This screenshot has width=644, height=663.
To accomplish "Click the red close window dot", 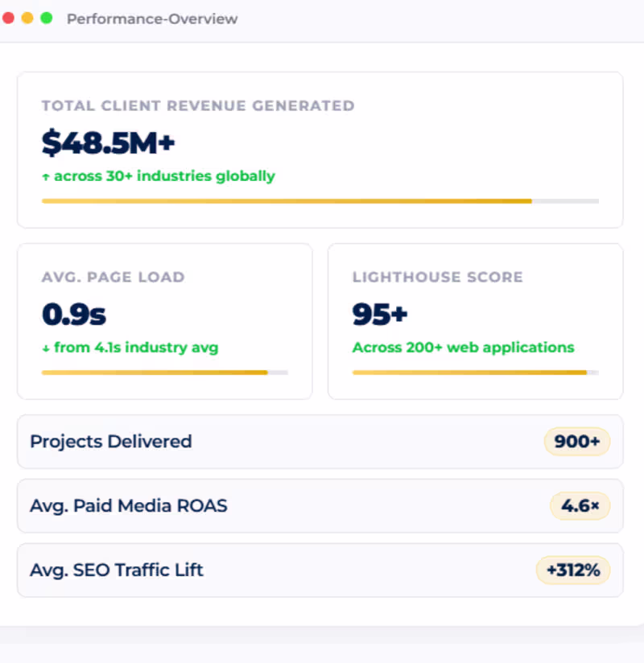I will click(x=9, y=19).
